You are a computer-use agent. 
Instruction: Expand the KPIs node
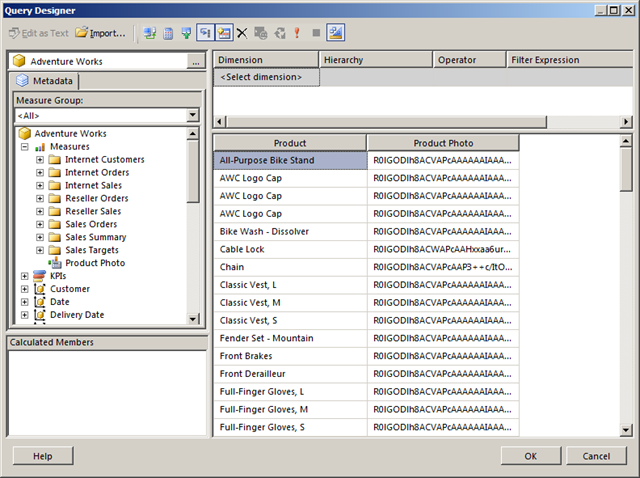(x=24, y=276)
